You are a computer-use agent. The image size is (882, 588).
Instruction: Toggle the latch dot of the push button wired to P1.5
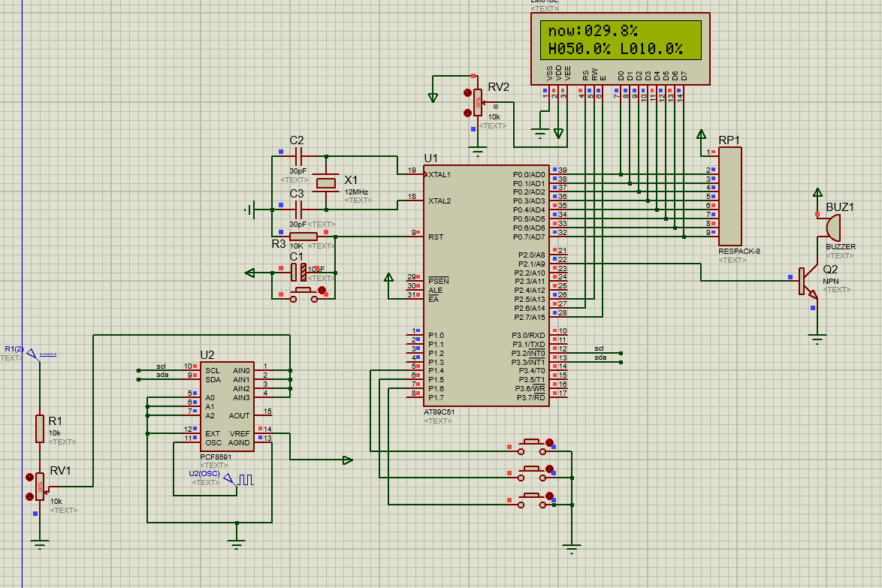click(550, 469)
